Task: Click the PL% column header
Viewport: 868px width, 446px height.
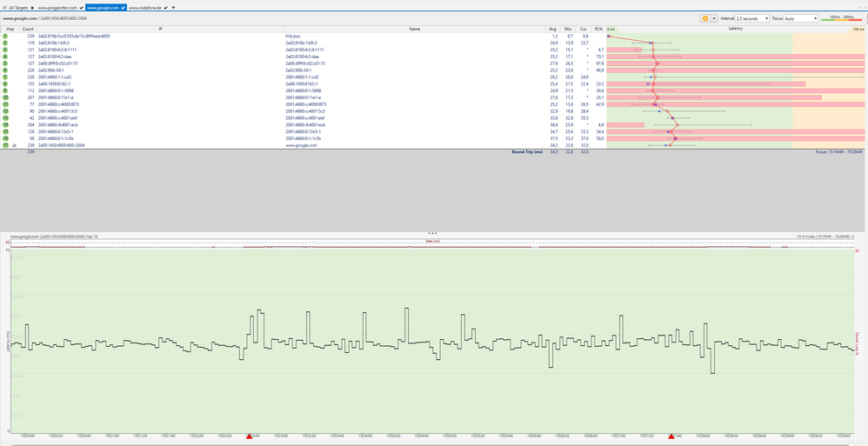Action: [598, 29]
